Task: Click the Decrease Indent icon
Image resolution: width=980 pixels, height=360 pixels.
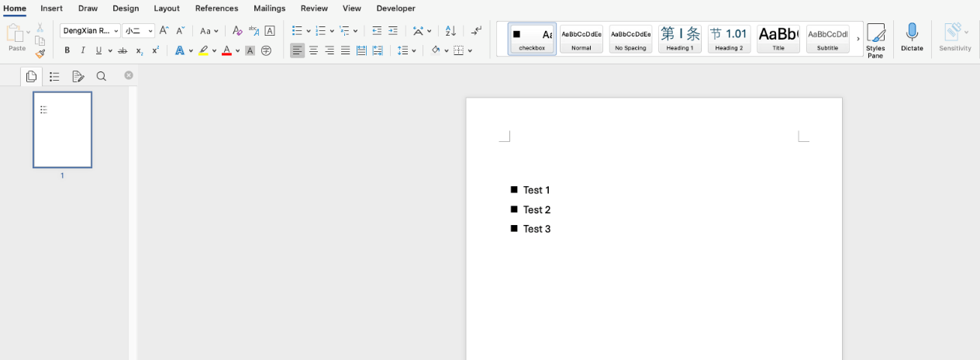Action: click(377, 31)
